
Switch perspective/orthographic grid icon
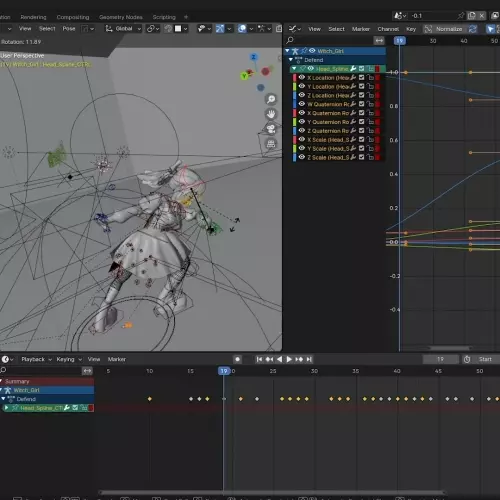(x=271, y=144)
